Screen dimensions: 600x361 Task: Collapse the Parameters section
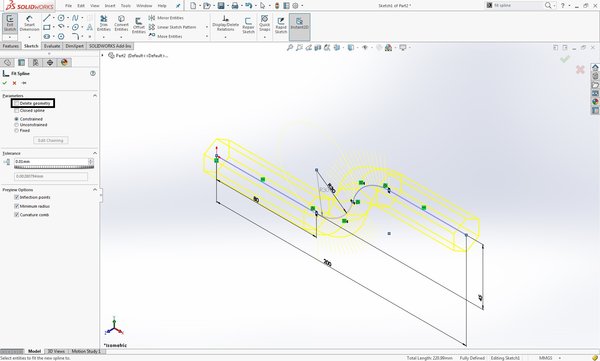(95, 95)
